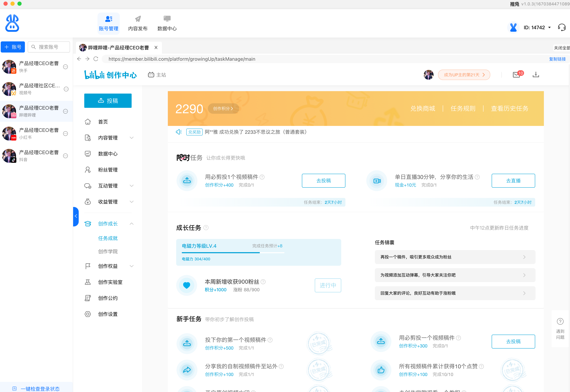Viewport: 570px width, 392px height.
Task: Click the customer service headset icon
Action: pyautogui.click(x=562, y=27)
